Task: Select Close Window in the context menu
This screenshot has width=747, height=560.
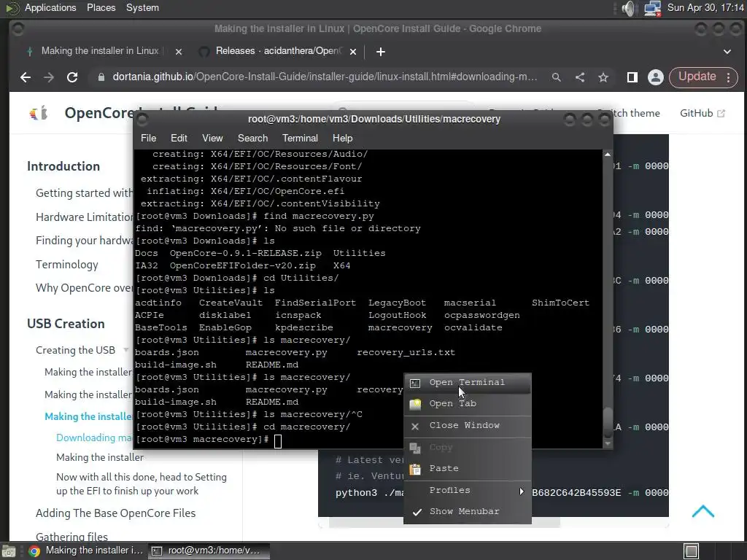Action: point(468,426)
